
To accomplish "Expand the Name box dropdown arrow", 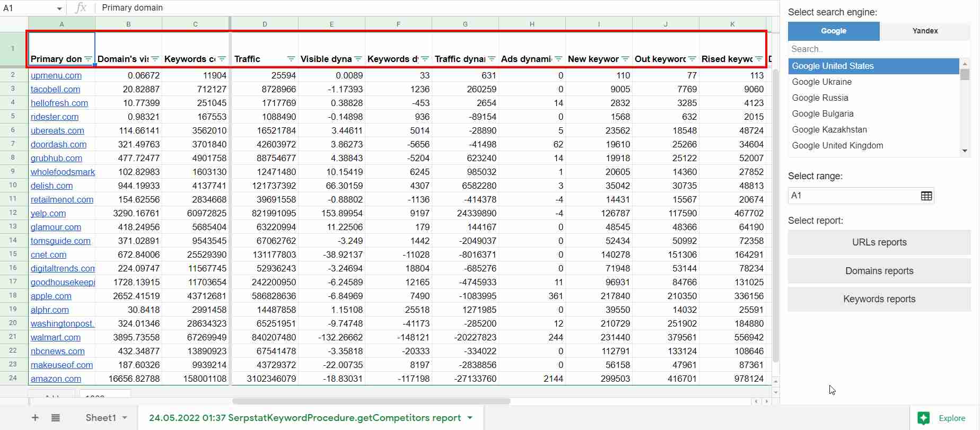I will pyautogui.click(x=59, y=8).
